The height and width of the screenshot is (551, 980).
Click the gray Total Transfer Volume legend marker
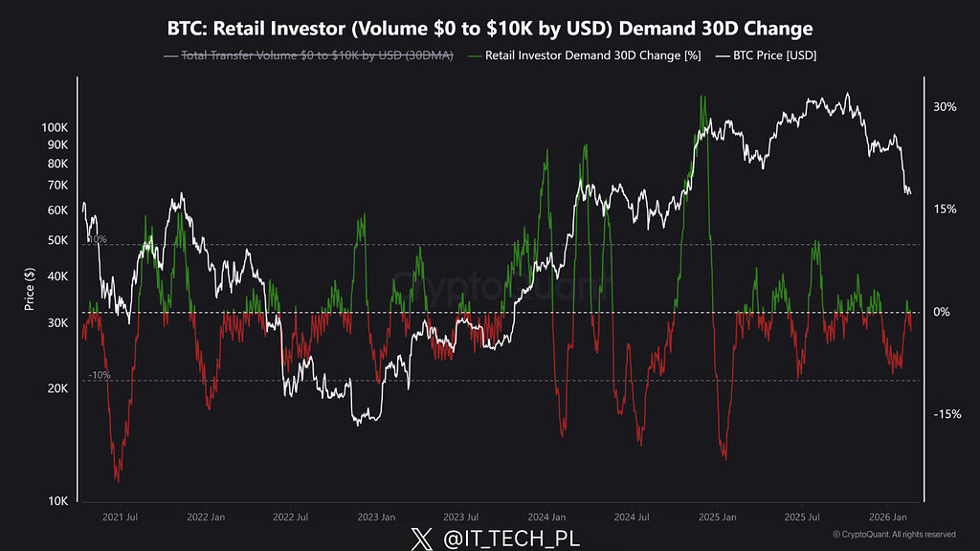[x=172, y=55]
